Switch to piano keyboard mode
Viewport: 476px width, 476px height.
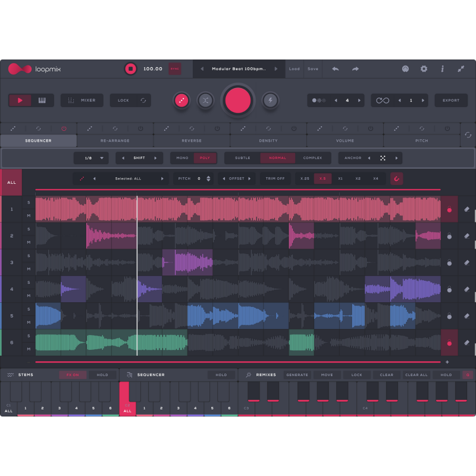42,101
